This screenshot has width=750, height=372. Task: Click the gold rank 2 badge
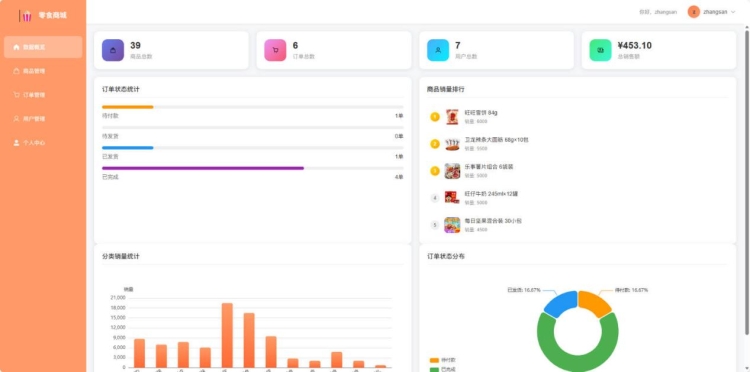[435, 144]
